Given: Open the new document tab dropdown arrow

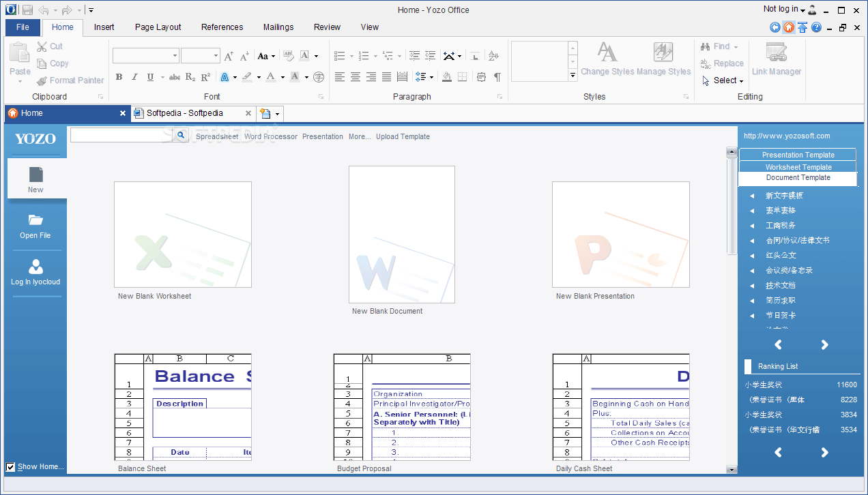Looking at the screenshot, I should pos(277,114).
